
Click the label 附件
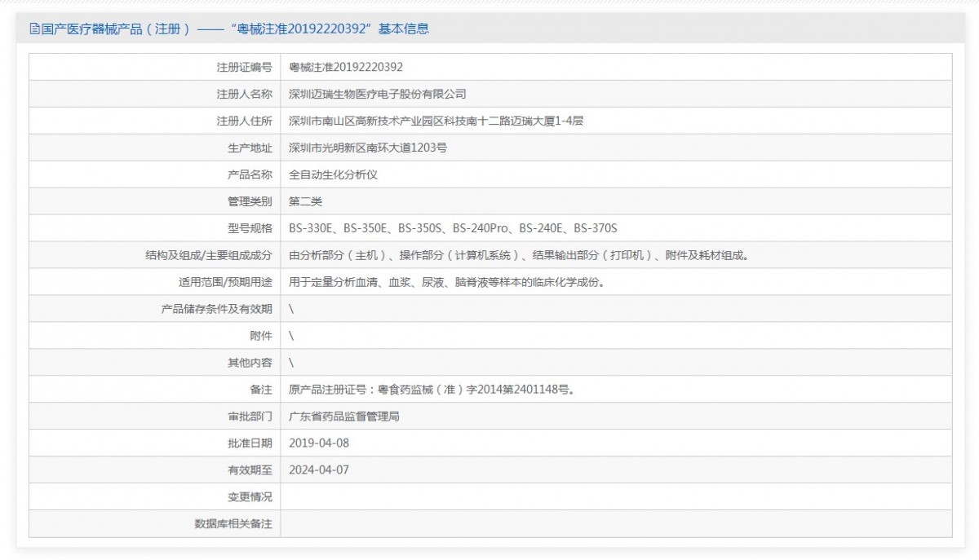click(x=261, y=336)
